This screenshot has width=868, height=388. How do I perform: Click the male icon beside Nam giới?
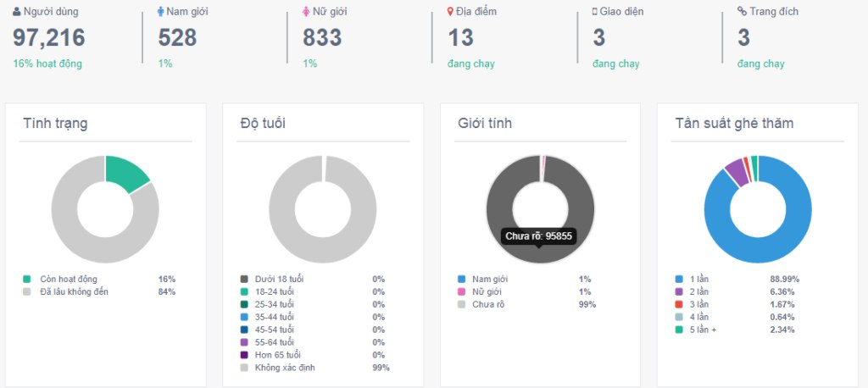coord(162,12)
